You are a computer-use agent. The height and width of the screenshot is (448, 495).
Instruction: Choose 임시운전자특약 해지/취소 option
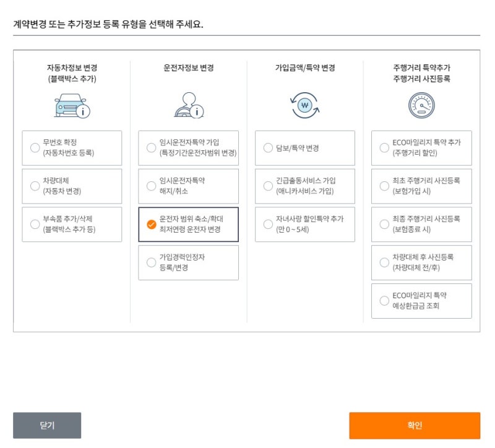pos(189,186)
